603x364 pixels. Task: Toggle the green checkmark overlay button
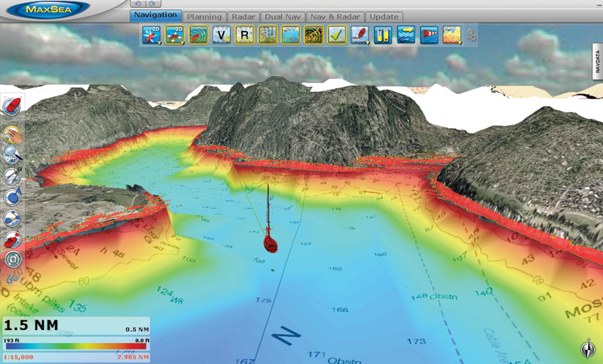(337, 35)
